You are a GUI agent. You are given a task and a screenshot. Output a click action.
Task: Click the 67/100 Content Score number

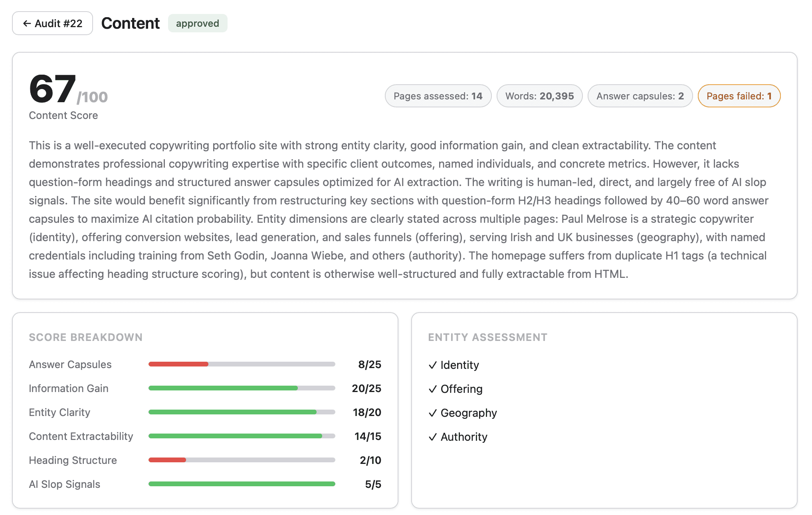pos(53,89)
